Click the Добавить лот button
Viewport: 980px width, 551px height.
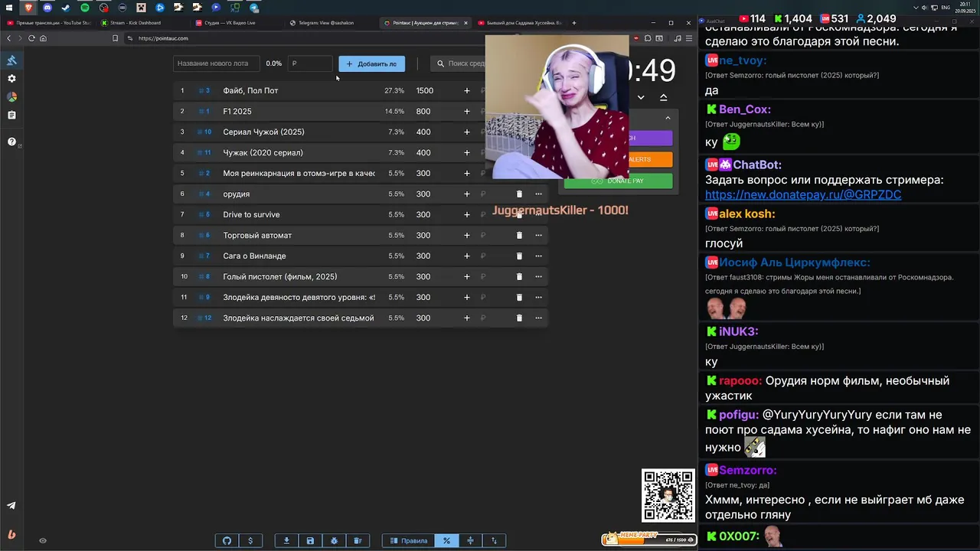click(372, 64)
